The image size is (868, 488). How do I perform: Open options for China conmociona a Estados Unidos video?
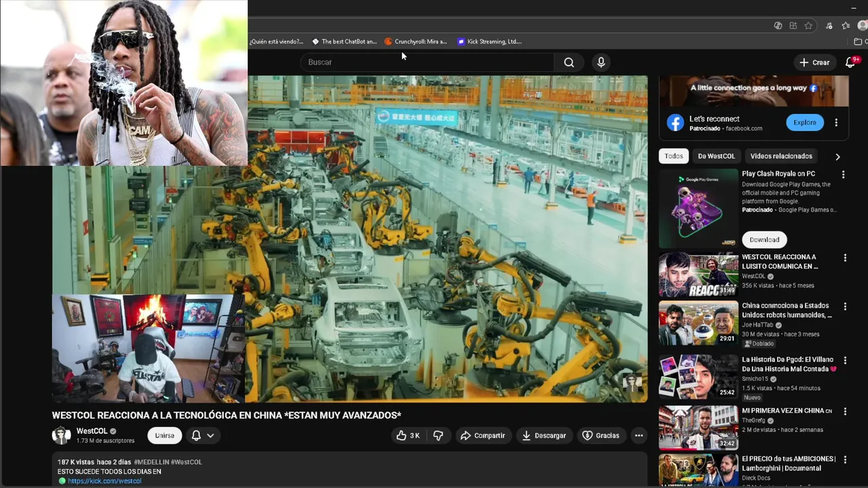(x=845, y=306)
